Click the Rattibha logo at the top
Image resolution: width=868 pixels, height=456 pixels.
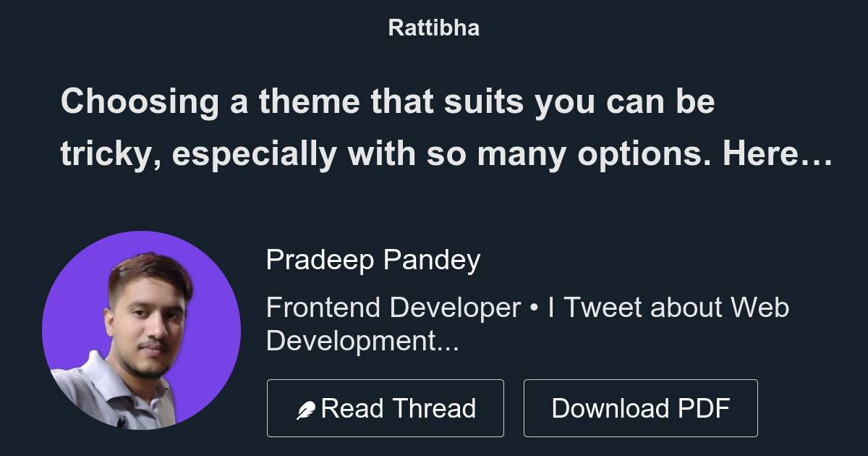[x=433, y=28]
